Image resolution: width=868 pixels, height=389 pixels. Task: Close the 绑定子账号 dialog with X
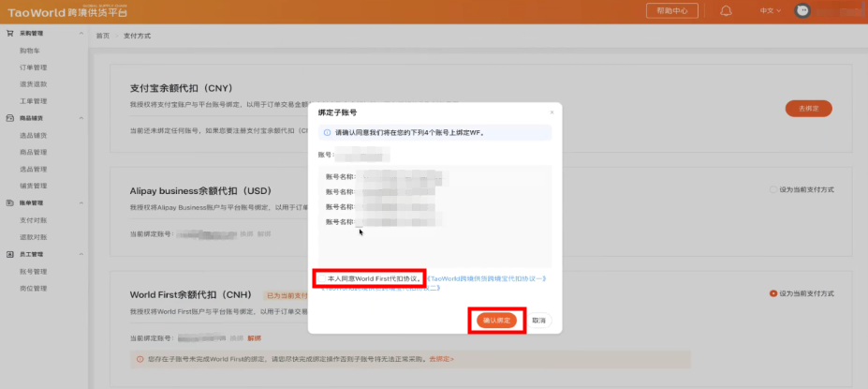(x=552, y=112)
